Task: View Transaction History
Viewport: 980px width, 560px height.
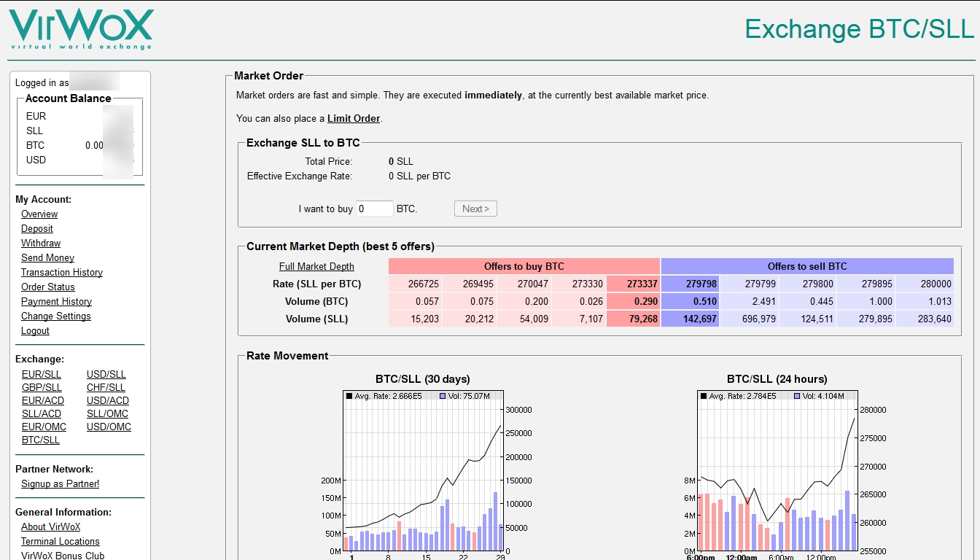Action: [62, 273]
